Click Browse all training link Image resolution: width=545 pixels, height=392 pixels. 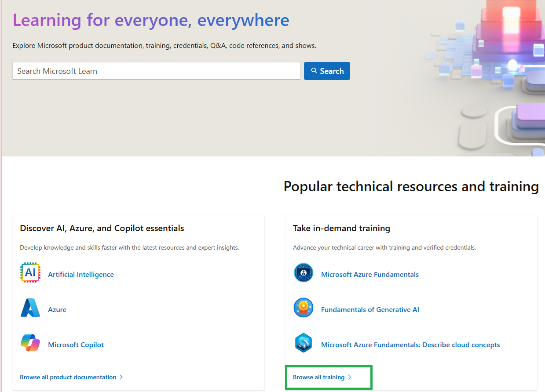(322, 377)
